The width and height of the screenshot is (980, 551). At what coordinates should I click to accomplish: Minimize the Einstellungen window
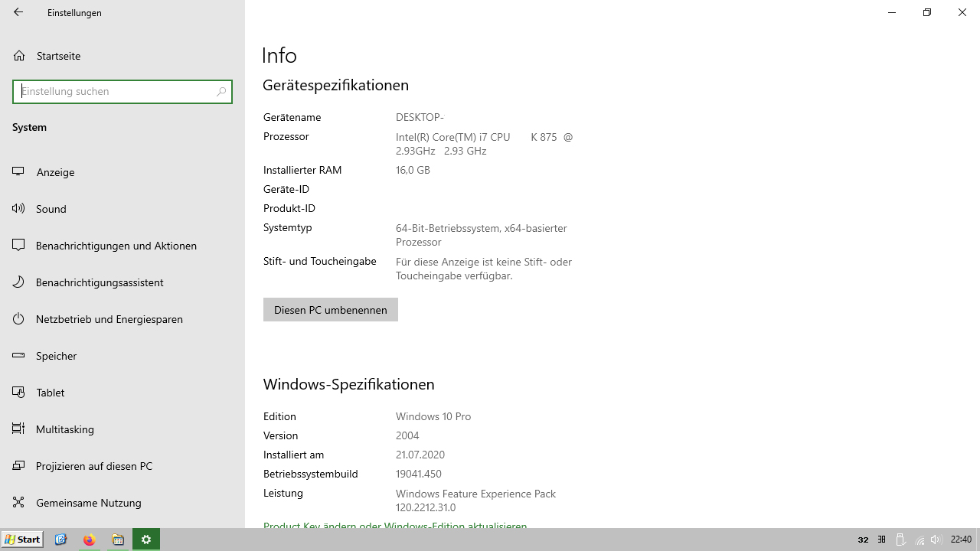pos(892,12)
